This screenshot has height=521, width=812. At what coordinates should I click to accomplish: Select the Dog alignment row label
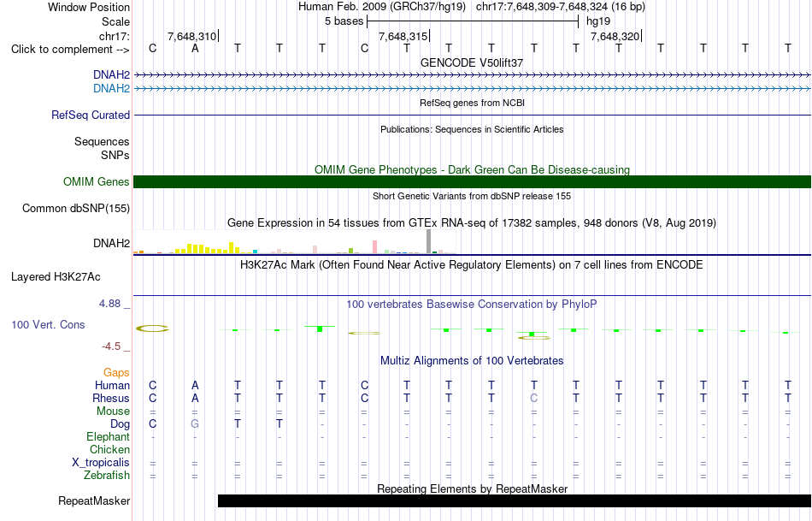point(120,424)
